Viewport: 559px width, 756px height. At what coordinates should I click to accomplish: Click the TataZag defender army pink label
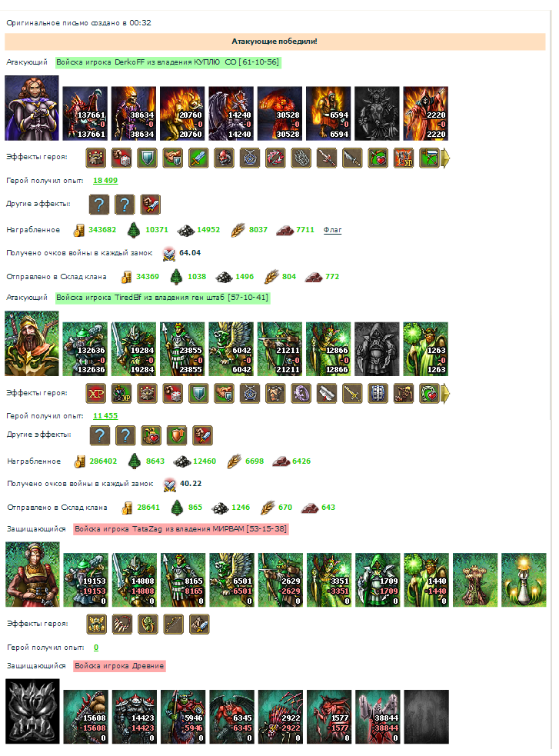pyautogui.click(x=181, y=529)
